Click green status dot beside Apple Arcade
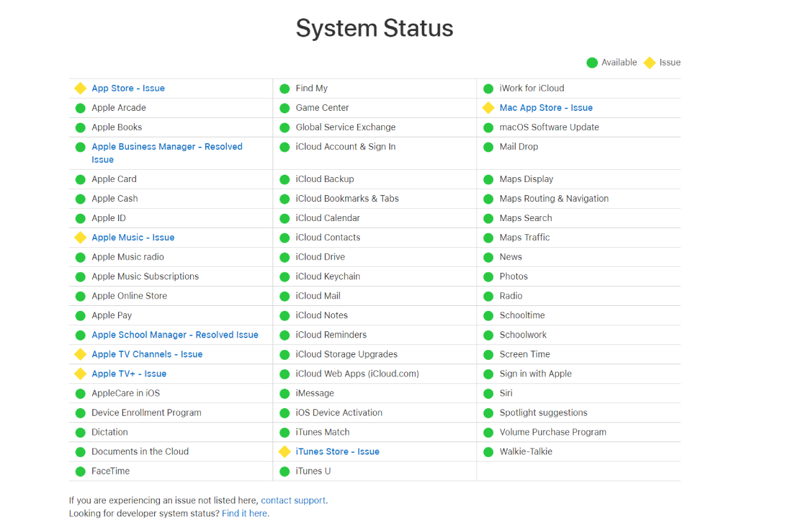 [81, 108]
